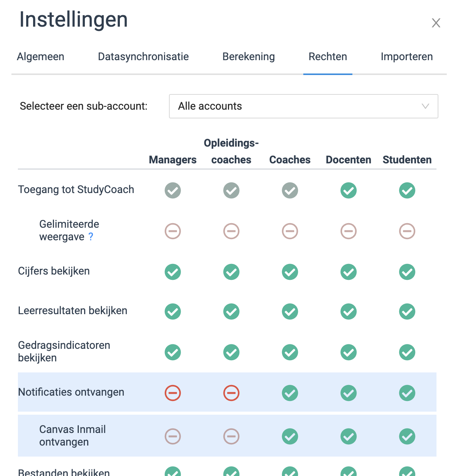Open the Alle accounts sub-account dropdown

304,106
